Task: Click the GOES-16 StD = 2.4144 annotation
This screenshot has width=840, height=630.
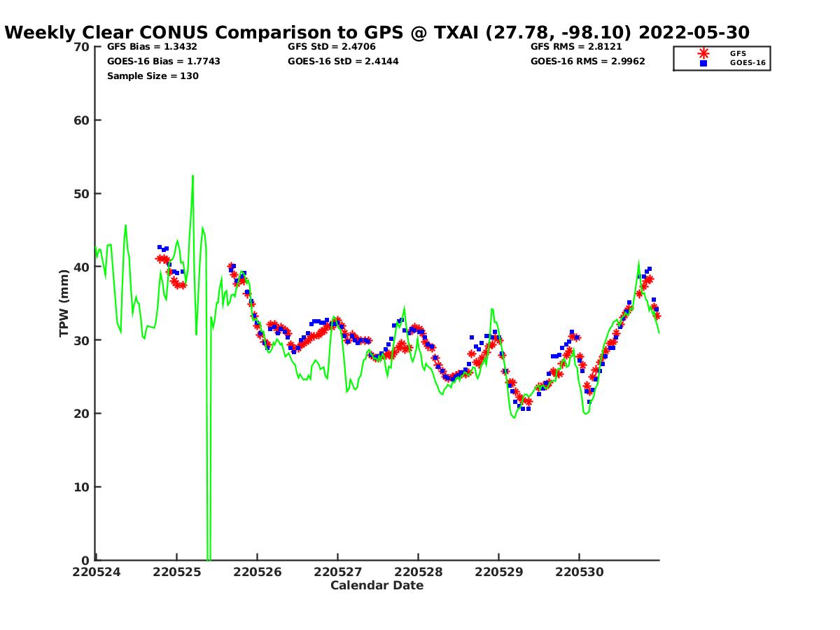Action: click(343, 62)
